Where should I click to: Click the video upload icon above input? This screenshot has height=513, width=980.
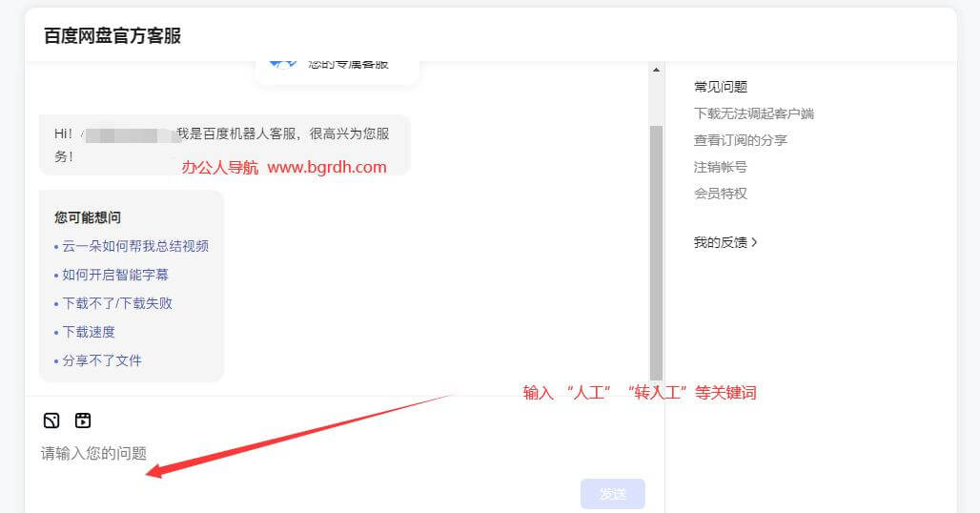[x=83, y=421]
